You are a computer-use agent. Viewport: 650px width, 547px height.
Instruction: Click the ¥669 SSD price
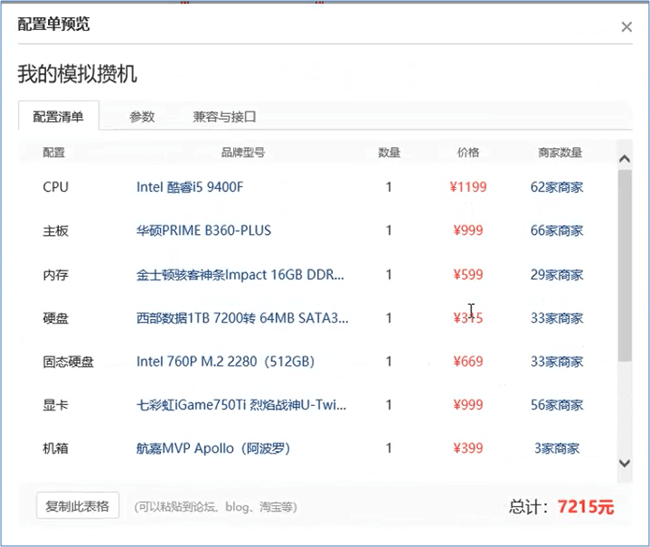pyautogui.click(x=468, y=361)
